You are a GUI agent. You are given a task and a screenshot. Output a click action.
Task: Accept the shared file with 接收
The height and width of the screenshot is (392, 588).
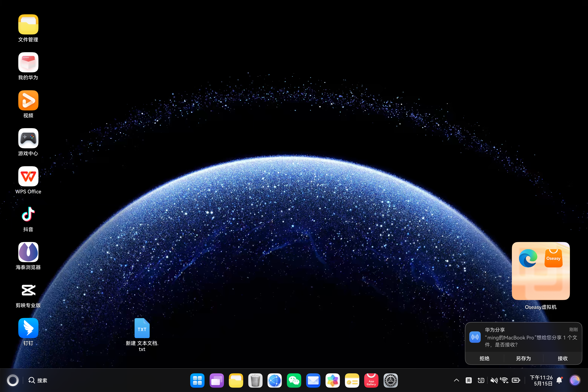(x=563, y=358)
